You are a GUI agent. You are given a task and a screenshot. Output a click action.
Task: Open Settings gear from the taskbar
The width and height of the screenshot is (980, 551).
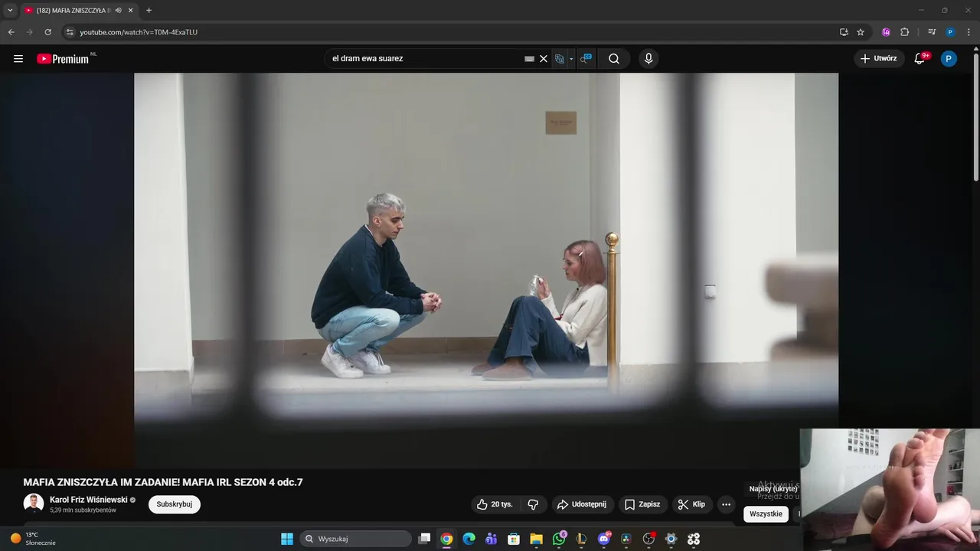pyautogui.click(x=671, y=539)
